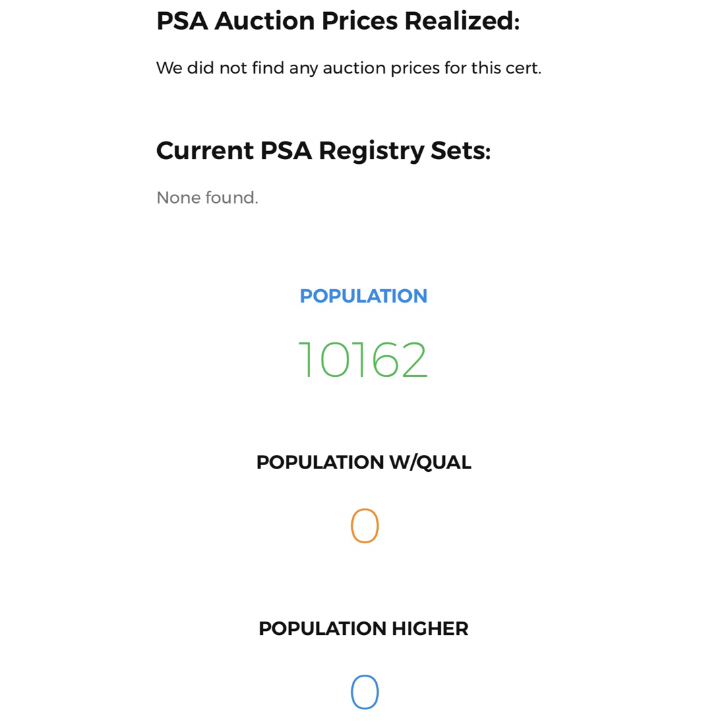
Task: Click the word Registry in the heading
Action: [x=371, y=152]
